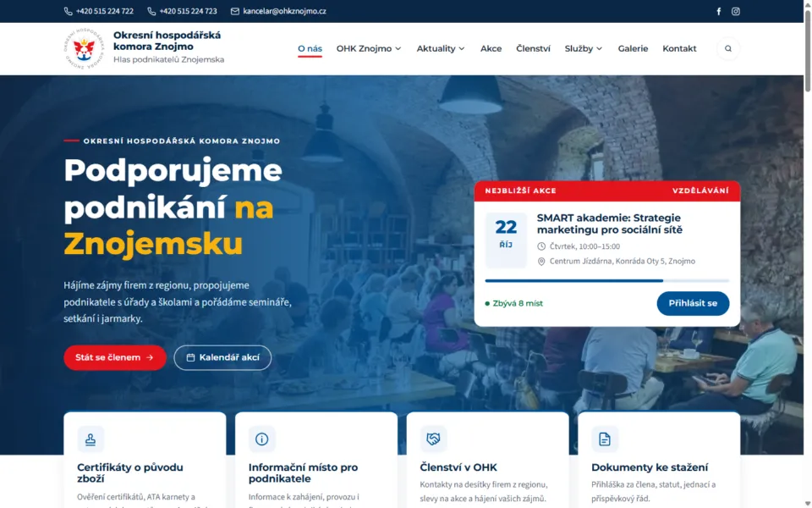Viewport: 812px width, 508px height.
Task: Open Certifikáty o původu zboží card heading
Action: 130,472
